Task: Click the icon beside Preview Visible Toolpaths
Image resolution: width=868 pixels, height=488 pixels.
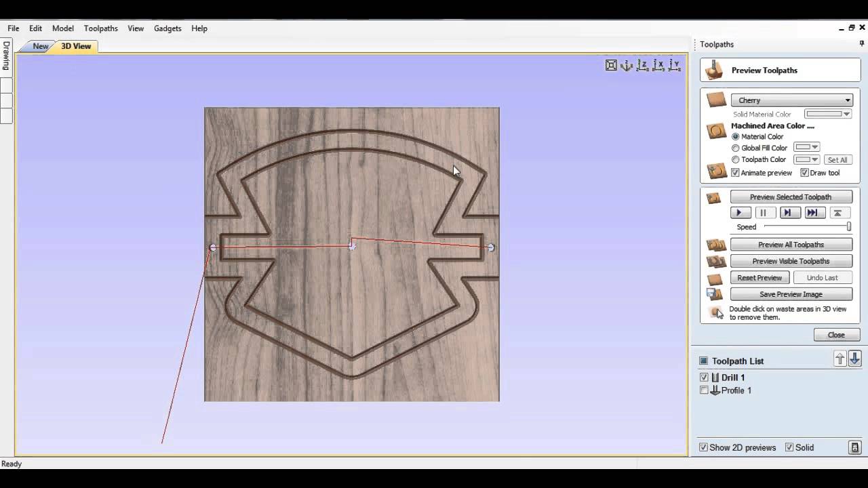Action: [716, 261]
